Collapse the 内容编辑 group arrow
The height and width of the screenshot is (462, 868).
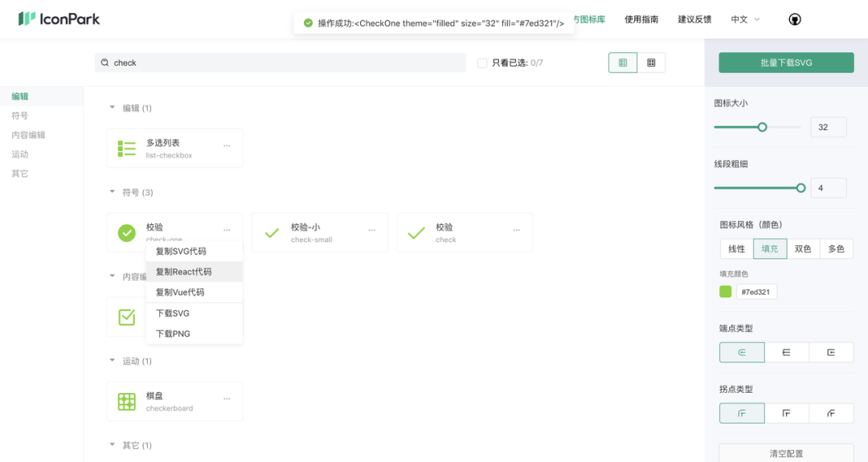click(x=113, y=276)
